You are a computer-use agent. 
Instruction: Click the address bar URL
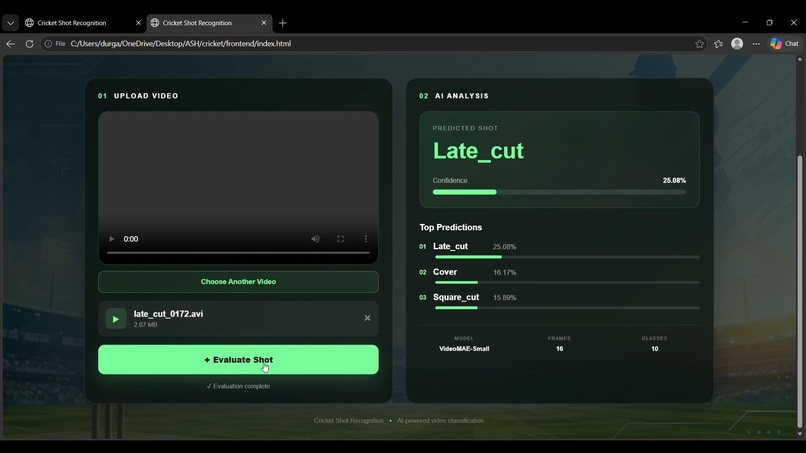pyautogui.click(x=180, y=44)
